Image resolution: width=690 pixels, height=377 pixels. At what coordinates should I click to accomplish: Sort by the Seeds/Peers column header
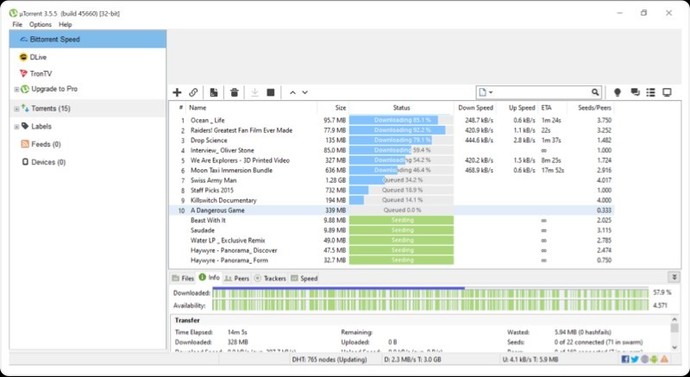click(x=595, y=107)
